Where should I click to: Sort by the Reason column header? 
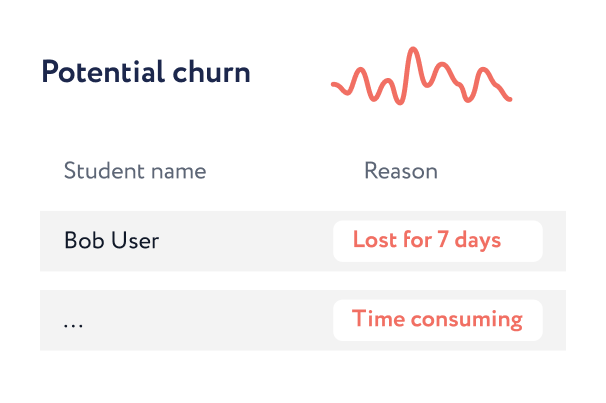400,171
